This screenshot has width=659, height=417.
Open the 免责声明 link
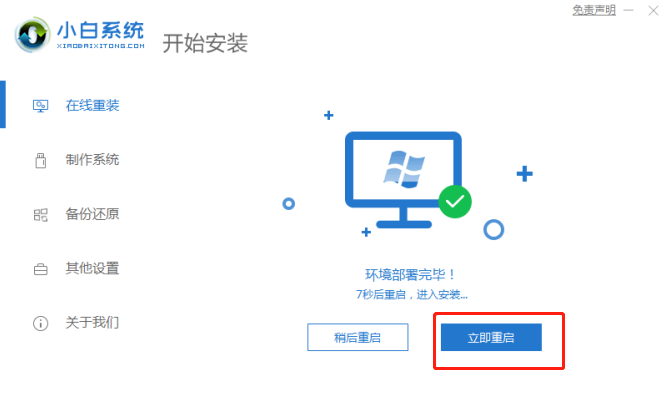pyautogui.click(x=594, y=10)
